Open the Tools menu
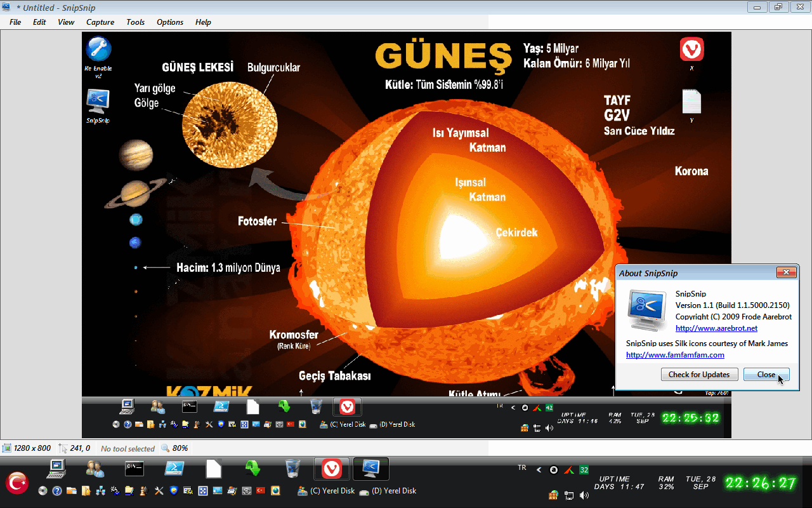812x508 pixels. (x=135, y=22)
